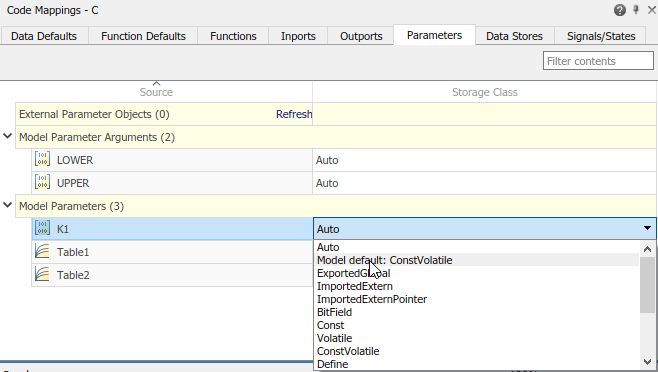Screen dimensions: 658x372
Task: Choose ConstVolatile storage class option
Action: 478,351
